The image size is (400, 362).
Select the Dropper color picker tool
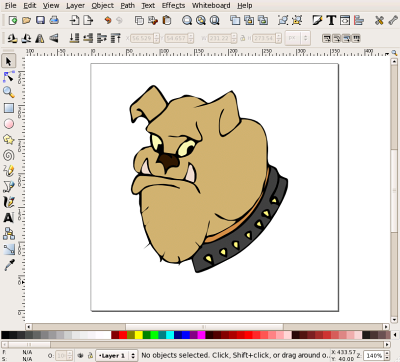pyautogui.click(x=9, y=265)
